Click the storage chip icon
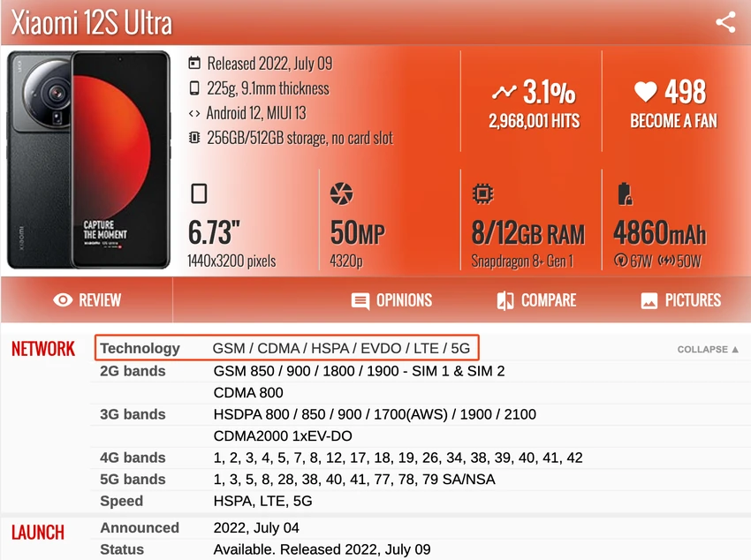The height and width of the screenshot is (560, 751). coord(194,138)
